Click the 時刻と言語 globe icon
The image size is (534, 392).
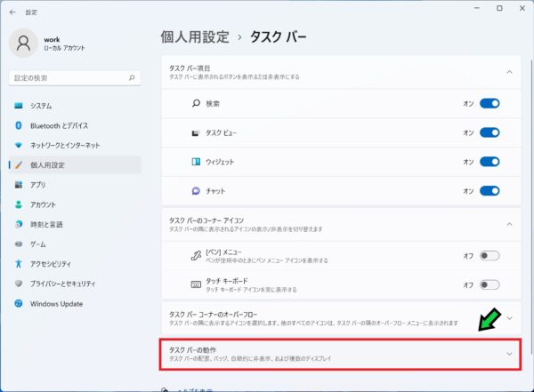(19, 224)
